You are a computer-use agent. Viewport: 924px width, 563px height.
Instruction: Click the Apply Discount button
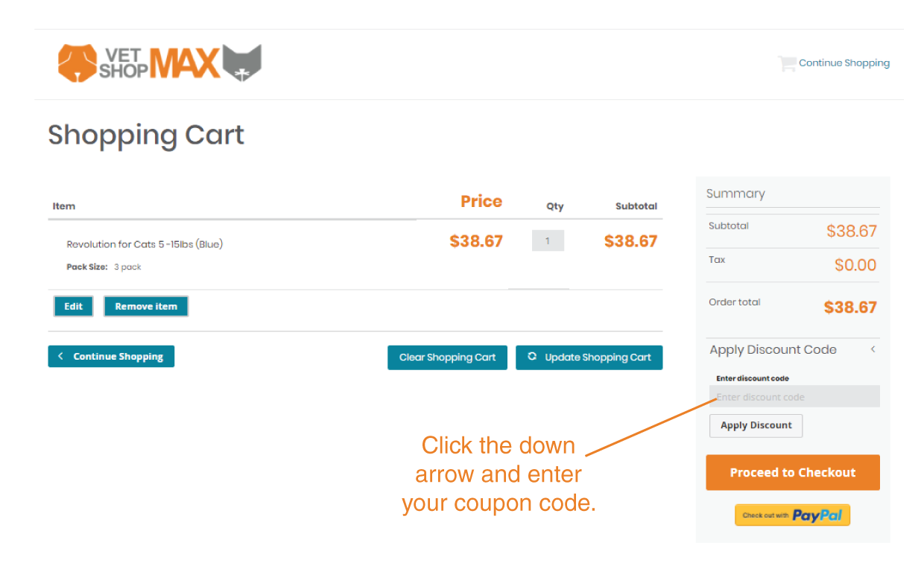(756, 425)
